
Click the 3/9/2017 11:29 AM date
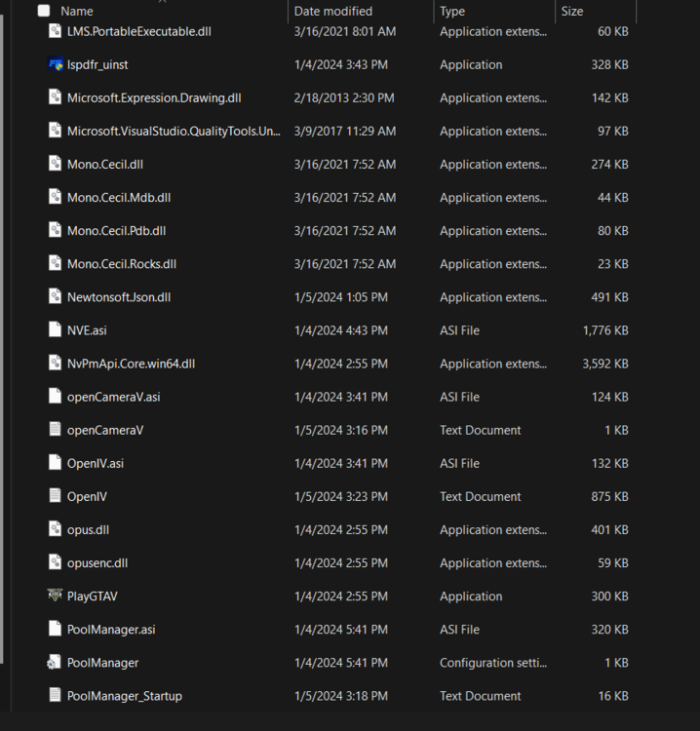tap(345, 131)
